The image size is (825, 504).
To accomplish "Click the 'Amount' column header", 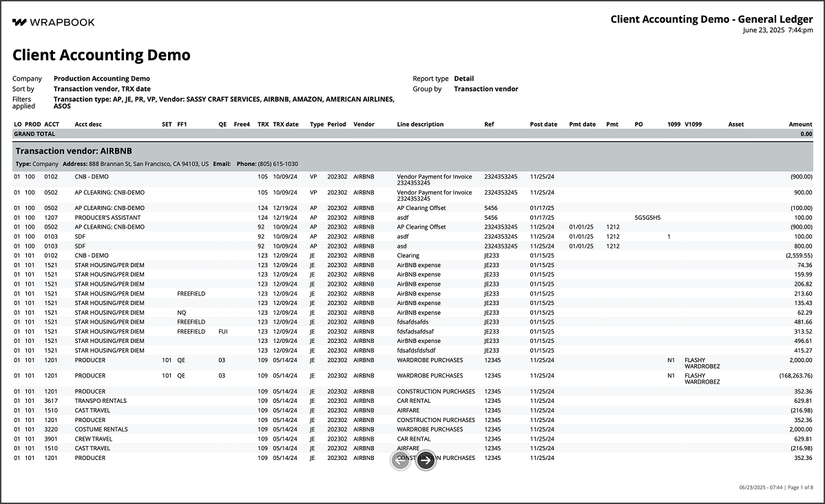I will coord(800,124).
